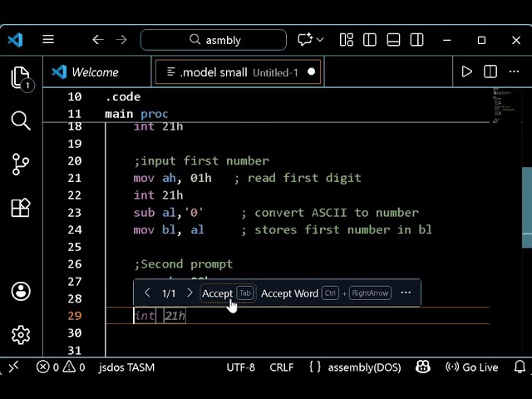
Task: Click the sticky '.code' line
Action: 122,96
